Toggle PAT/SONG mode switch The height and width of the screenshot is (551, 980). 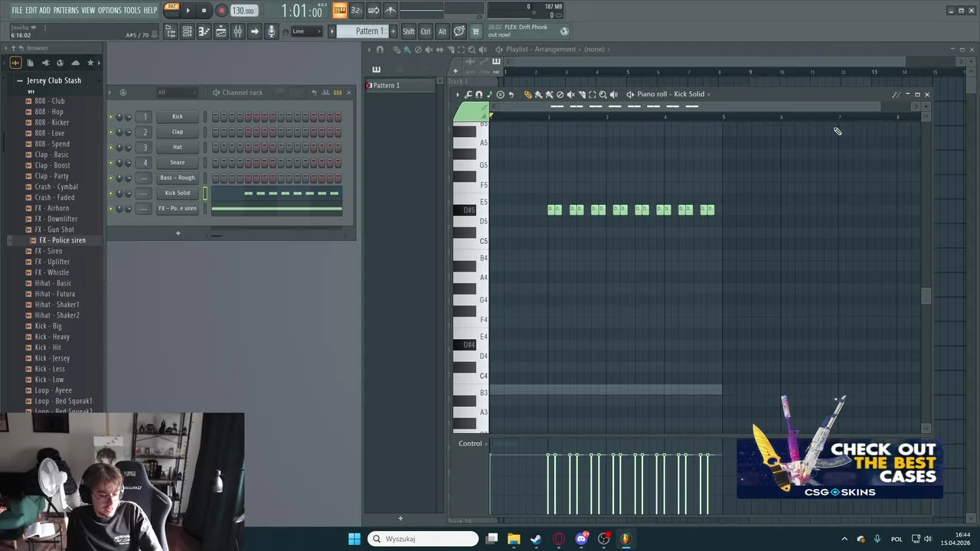(171, 10)
